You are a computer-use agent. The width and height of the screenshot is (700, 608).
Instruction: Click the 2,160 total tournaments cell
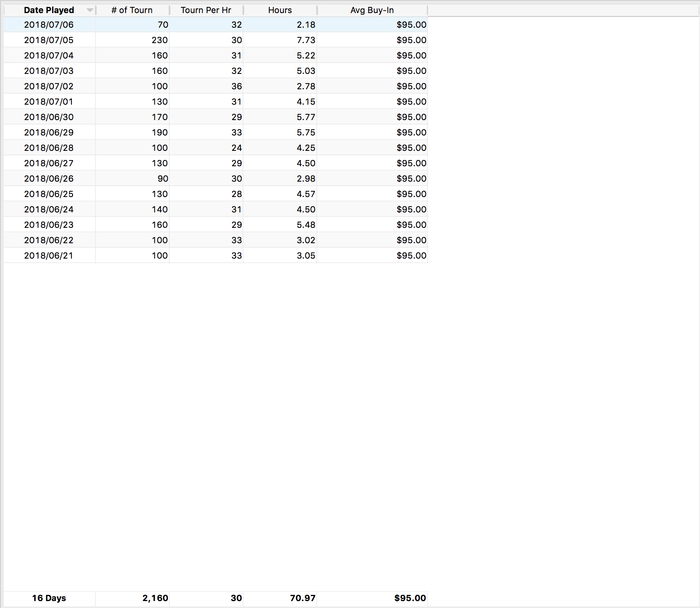pyautogui.click(x=133, y=598)
